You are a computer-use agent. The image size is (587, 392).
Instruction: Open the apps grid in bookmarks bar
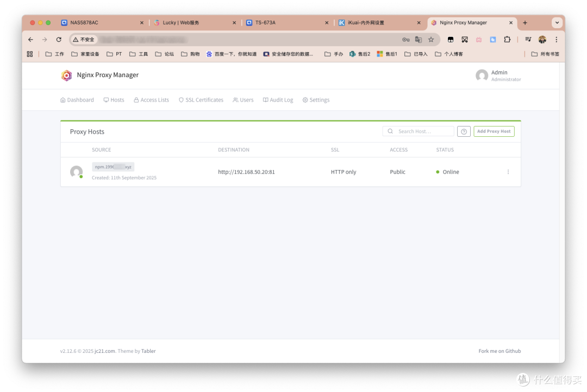point(30,54)
